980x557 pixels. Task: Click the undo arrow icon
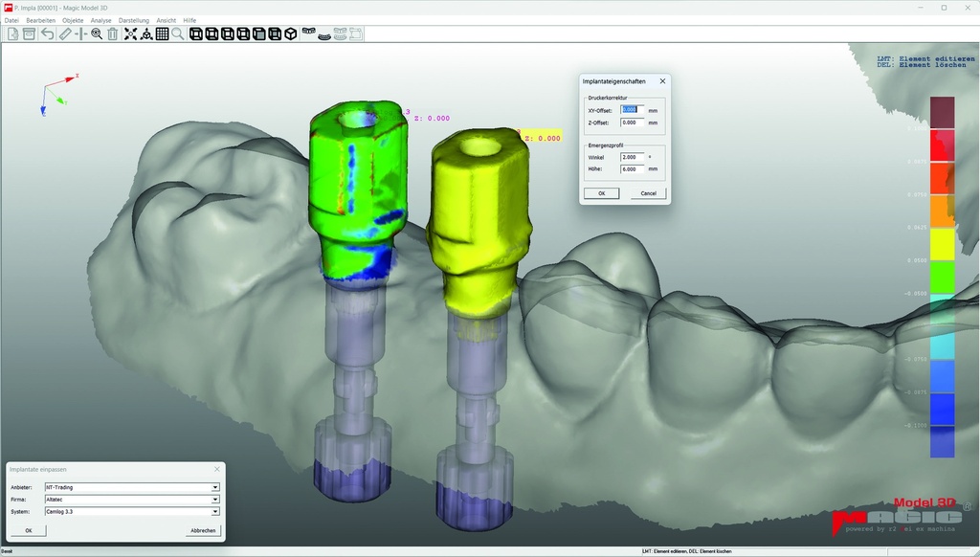click(48, 33)
